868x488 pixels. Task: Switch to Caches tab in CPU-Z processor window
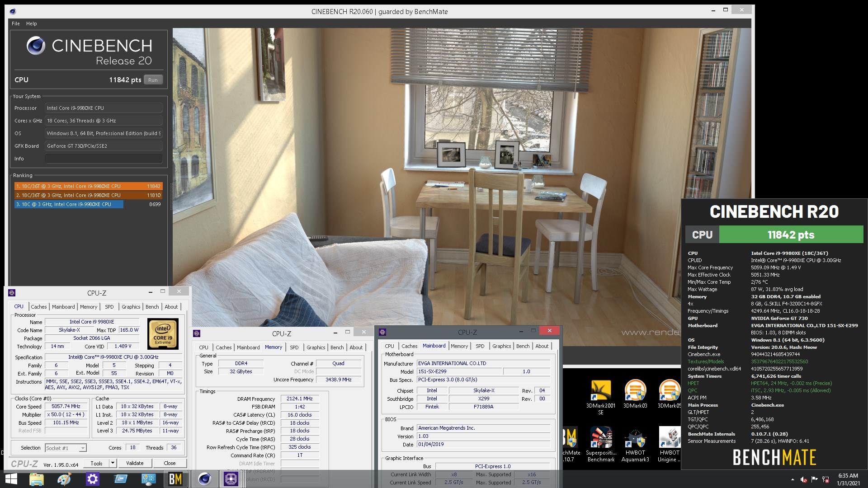click(x=39, y=307)
